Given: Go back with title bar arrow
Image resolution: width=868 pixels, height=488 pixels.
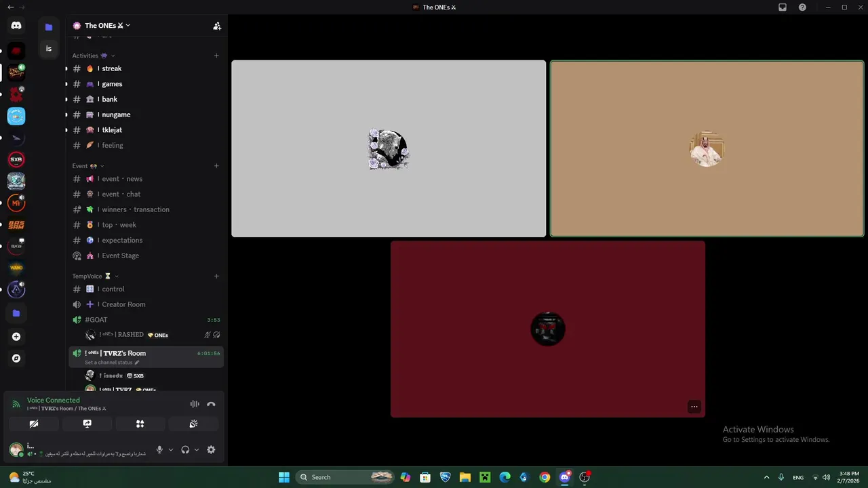Looking at the screenshot, I should coord(9,7).
